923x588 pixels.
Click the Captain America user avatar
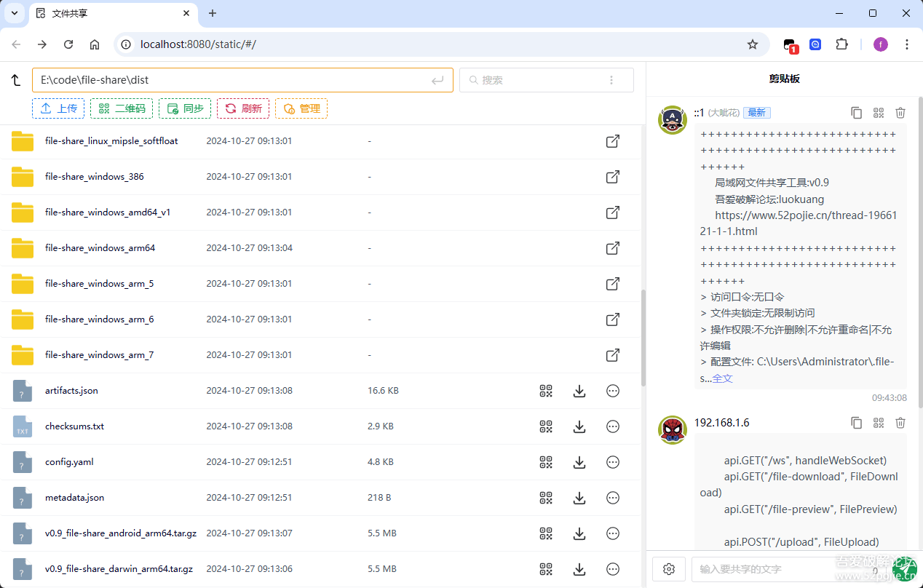click(x=673, y=119)
